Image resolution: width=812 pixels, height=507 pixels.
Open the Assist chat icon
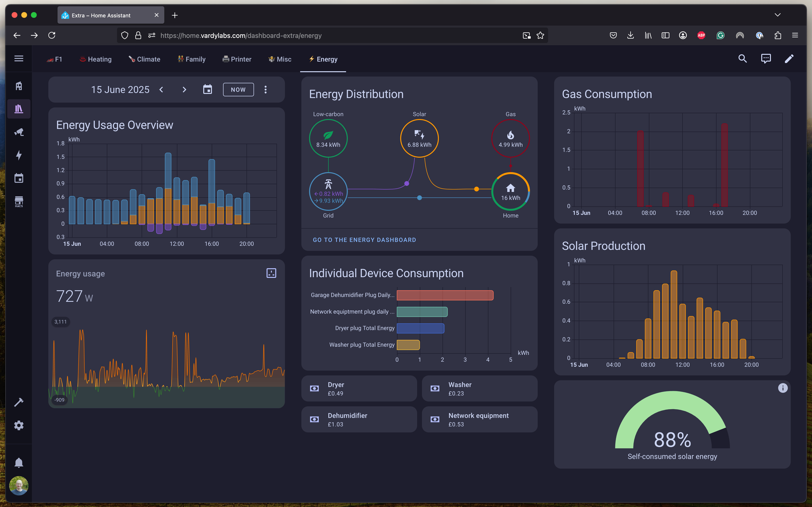pos(766,59)
